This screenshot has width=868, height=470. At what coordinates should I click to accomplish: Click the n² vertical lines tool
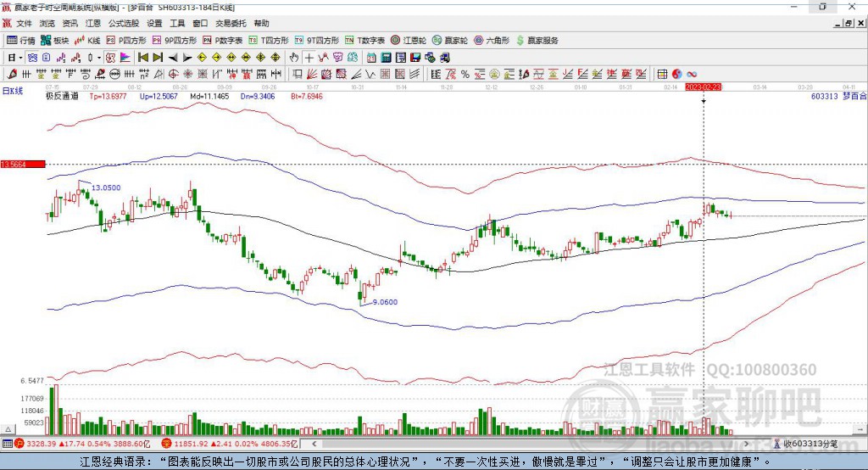[144, 74]
